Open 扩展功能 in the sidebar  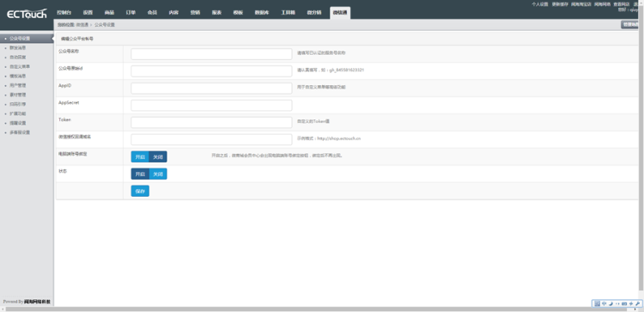(18, 113)
